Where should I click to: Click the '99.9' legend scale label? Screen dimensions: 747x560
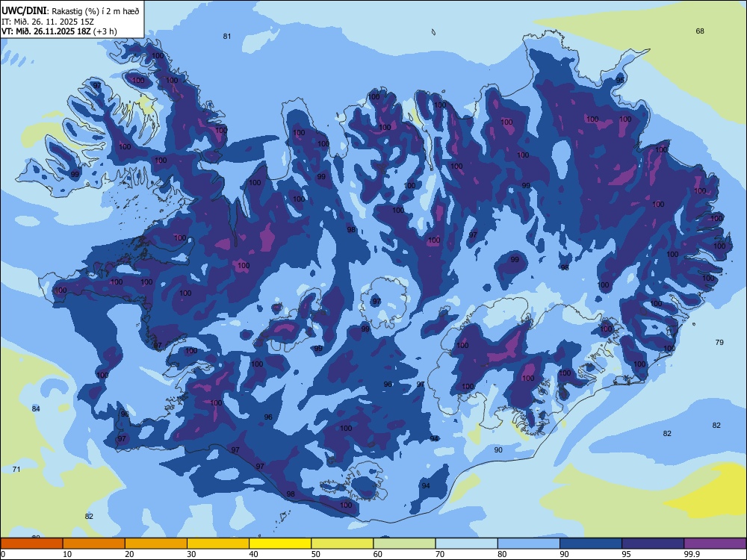pyautogui.click(x=691, y=554)
